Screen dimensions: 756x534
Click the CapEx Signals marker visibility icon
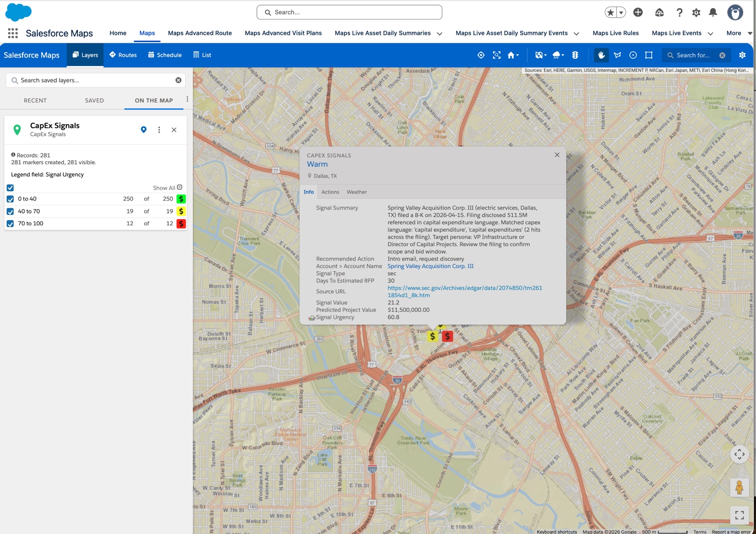[x=144, y=130]
